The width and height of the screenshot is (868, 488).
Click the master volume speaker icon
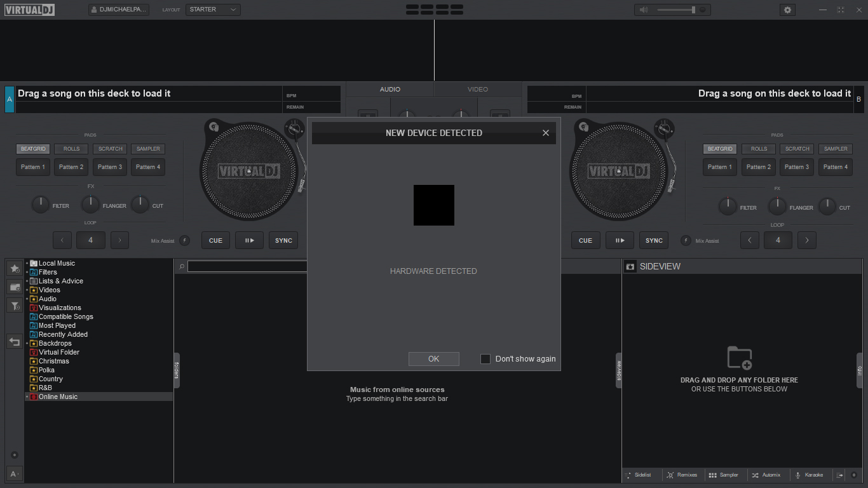coord(644,10)
